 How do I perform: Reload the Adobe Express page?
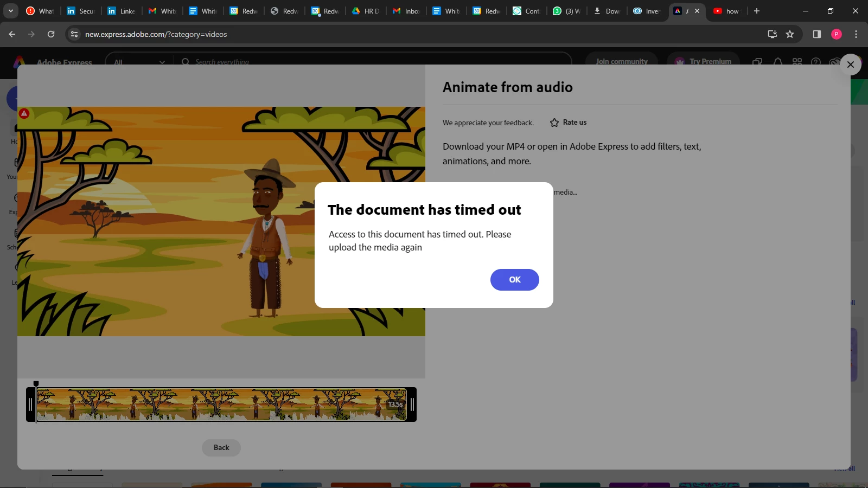click(x=51, y=34)
